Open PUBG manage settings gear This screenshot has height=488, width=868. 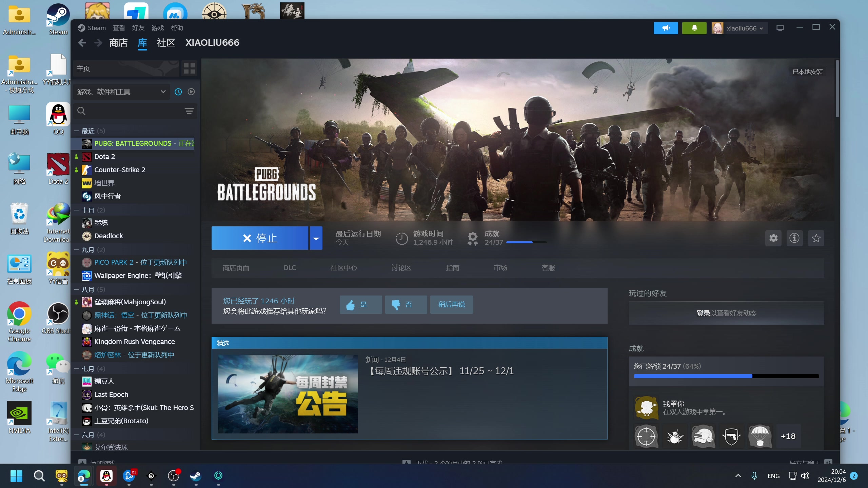[773, 238]
